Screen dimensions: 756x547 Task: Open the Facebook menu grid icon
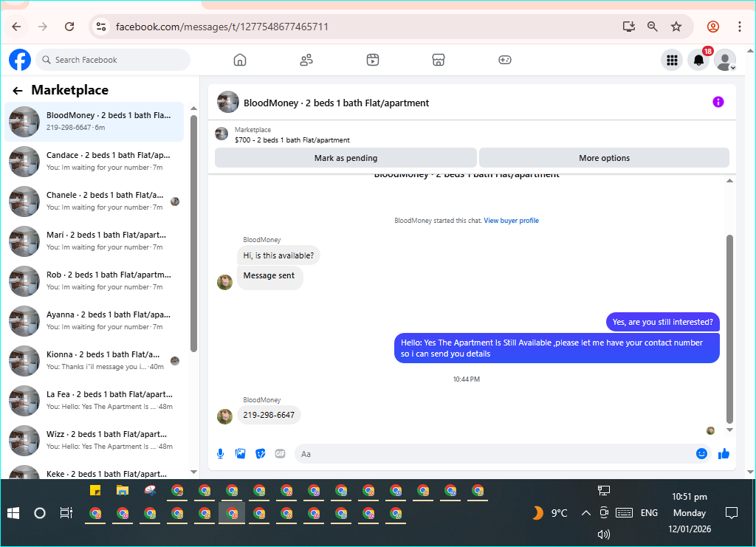672,61
